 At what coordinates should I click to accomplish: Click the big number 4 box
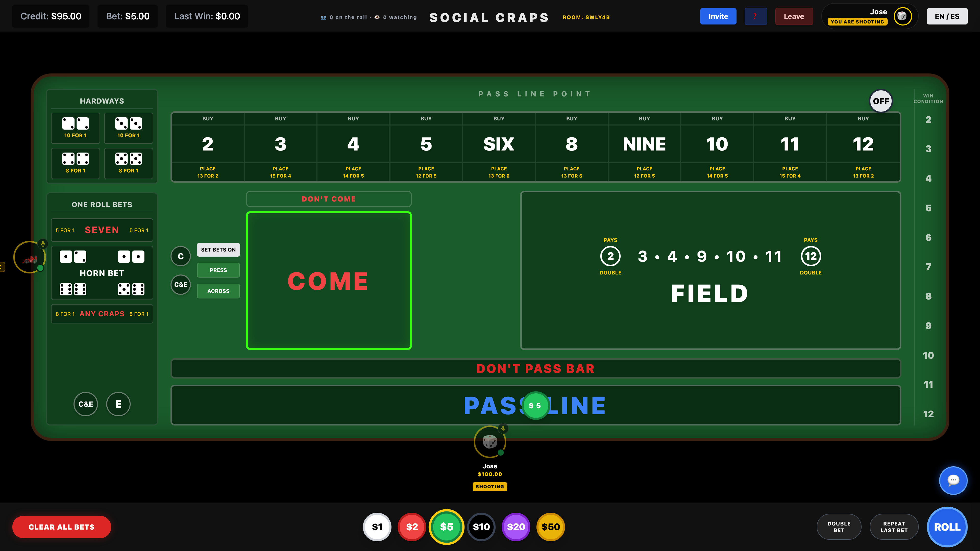pos(353,144)
